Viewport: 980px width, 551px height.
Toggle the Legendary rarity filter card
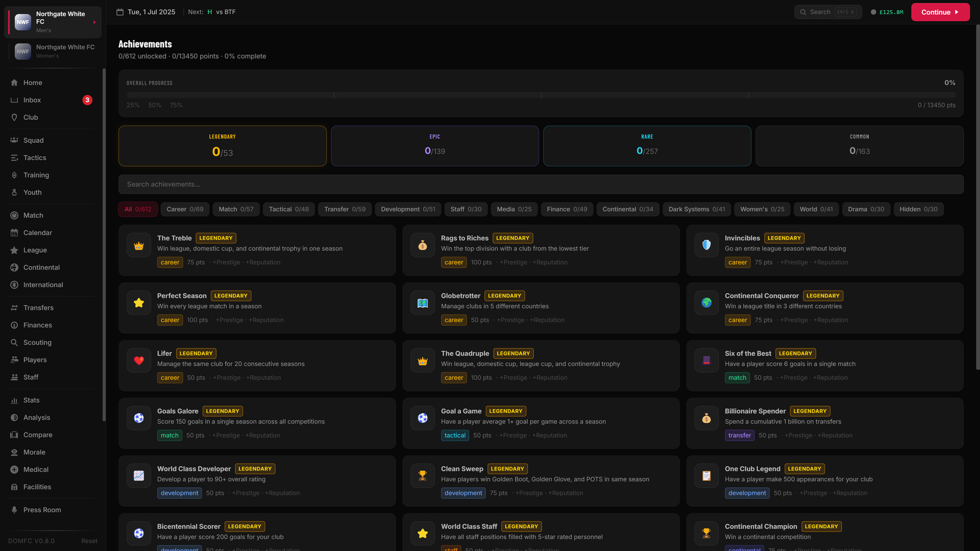pyautogui.click(x=222, y=146)
